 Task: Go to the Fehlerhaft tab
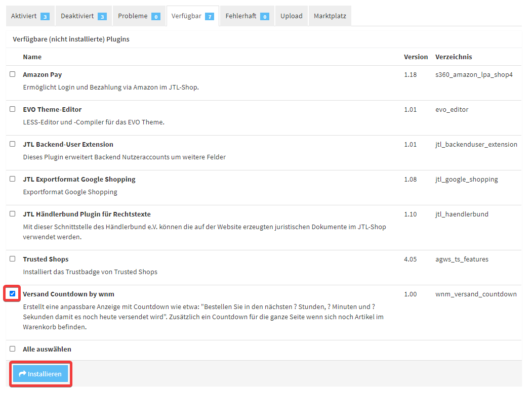[247, 16]
